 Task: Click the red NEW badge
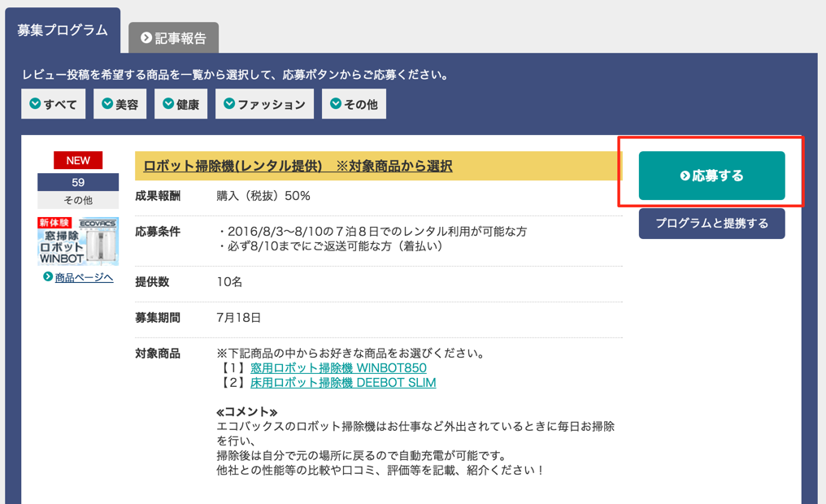(78, 160)
